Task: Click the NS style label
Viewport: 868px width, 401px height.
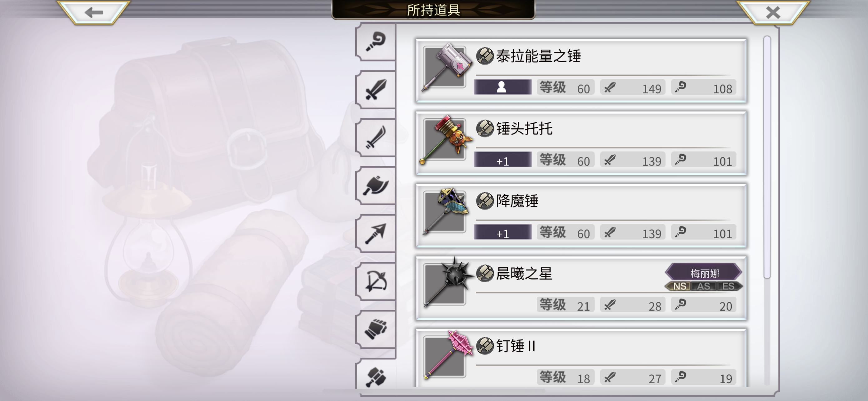Action: click(x=679, y=286)
